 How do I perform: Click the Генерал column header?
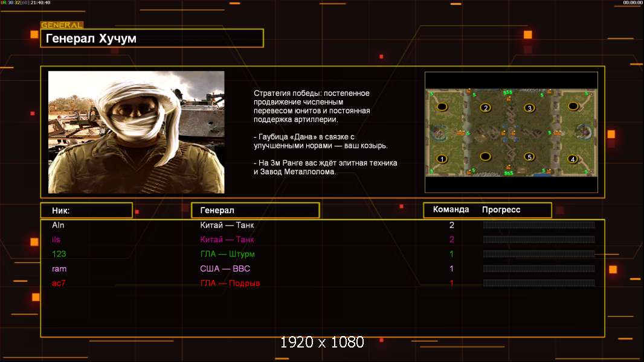point(255,211)
